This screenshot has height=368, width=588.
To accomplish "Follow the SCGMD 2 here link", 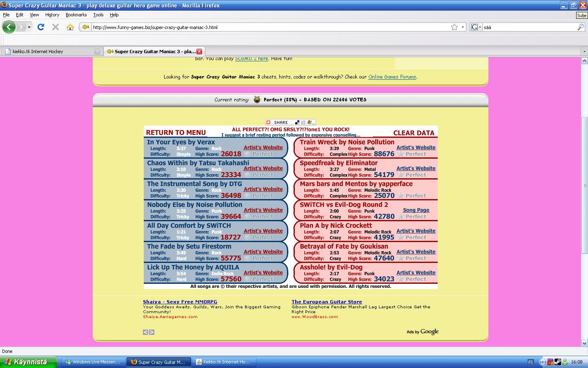I will pos(252,58).
